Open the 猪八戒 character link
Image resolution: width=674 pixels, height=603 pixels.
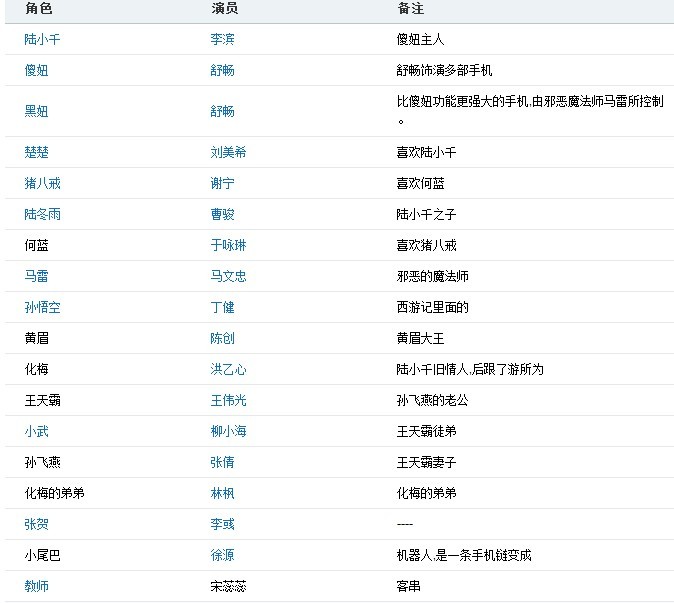tap(42, 183)
